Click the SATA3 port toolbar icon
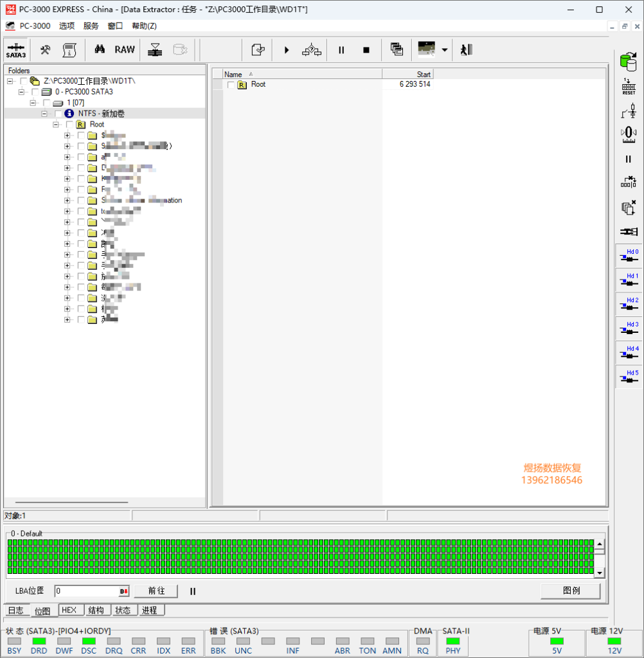 click(16, 50)
